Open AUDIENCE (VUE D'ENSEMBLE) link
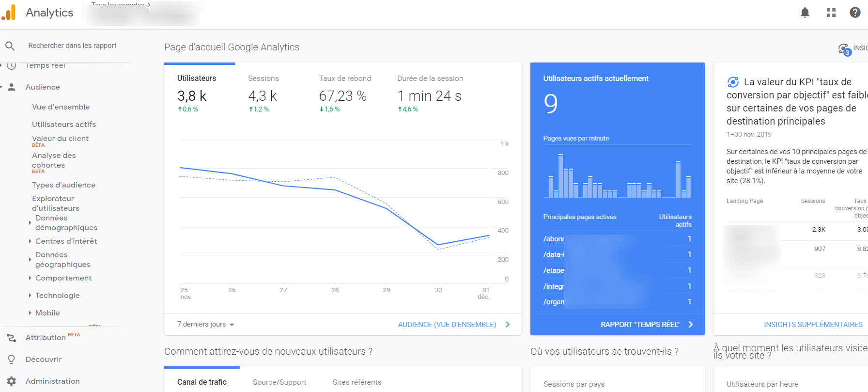The height and width of the screenshot is (392, 868). tap(447, 325)
